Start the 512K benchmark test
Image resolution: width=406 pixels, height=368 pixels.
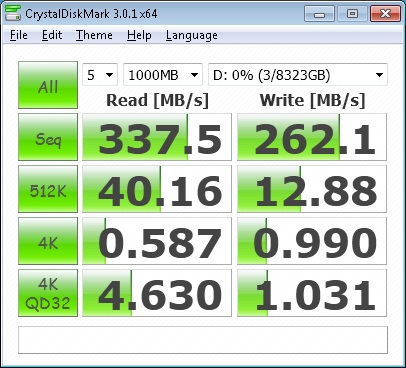pyautogui.click(x=48, y=189)
